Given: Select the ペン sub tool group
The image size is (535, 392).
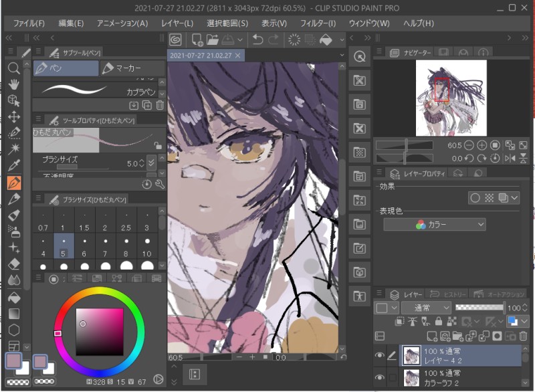Looking at the screenshot, I should (x=66, y=68).
